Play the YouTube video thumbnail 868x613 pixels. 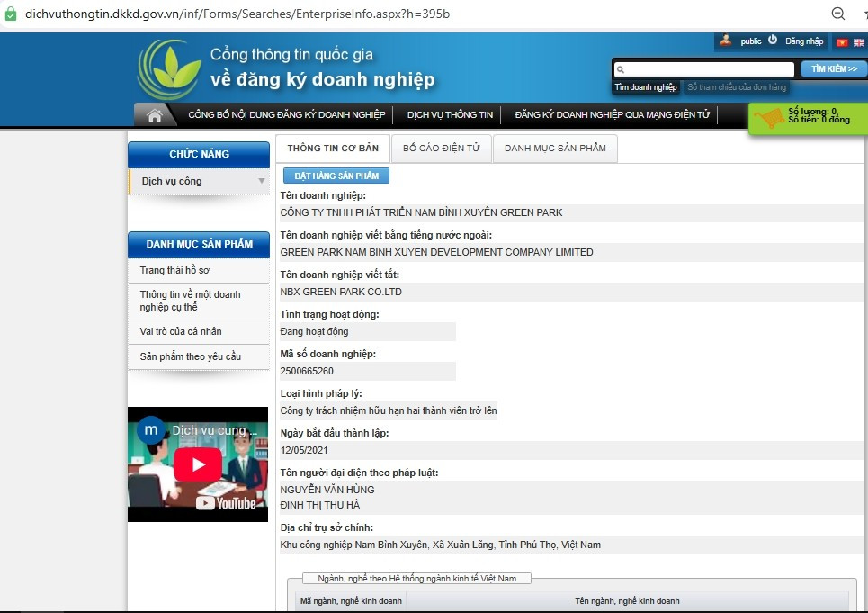(x=198, y=464)
